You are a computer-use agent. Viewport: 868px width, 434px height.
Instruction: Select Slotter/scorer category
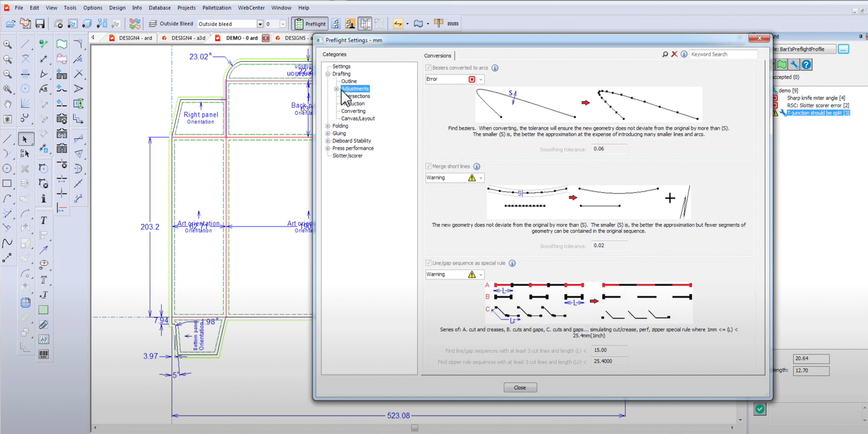click(x=347, y=156)
